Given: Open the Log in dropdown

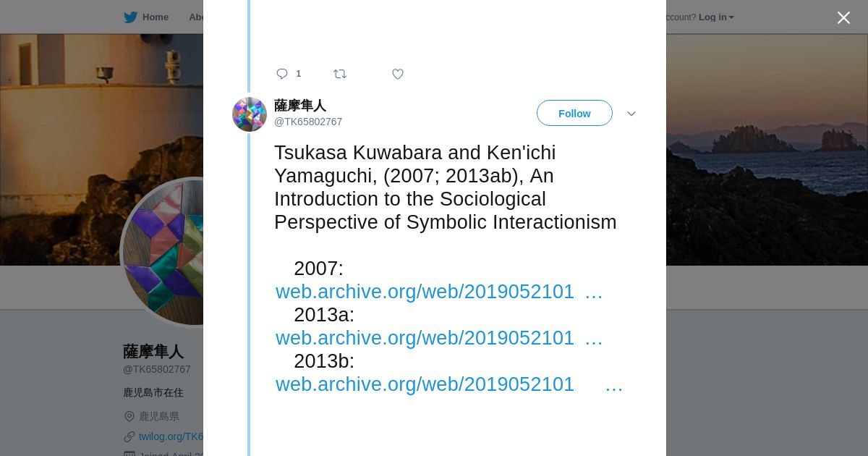Looking at the screenshot, I should click(x=715, y=17).
